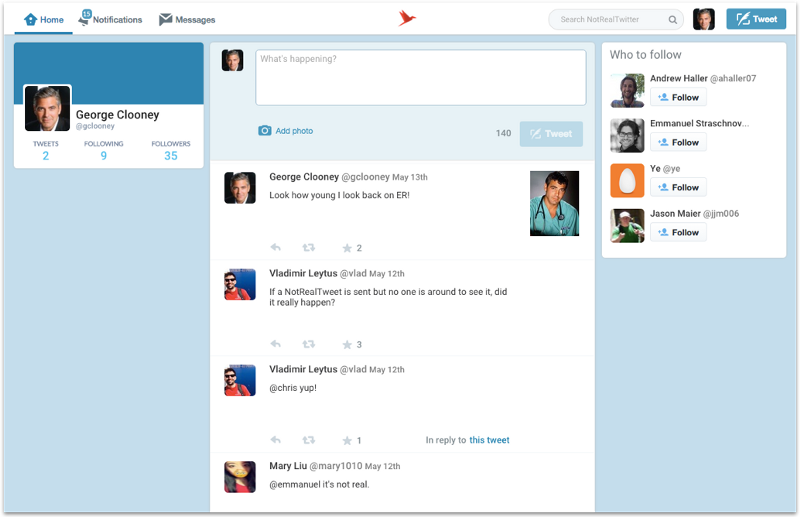Follow Jason Maier
The width and height of the screenshot is (800, 517).
pos(678,232)
